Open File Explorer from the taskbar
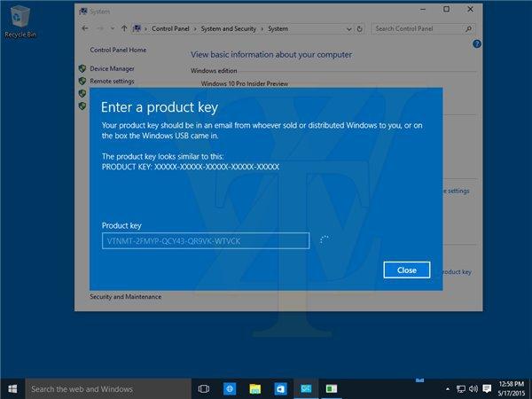 click(x=254, y=388)
